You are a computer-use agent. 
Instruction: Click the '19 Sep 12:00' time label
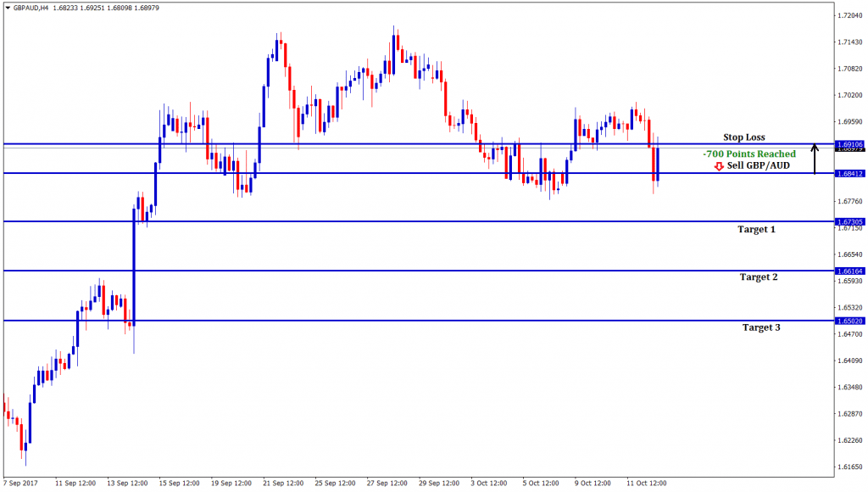click(x=231, y=484)
